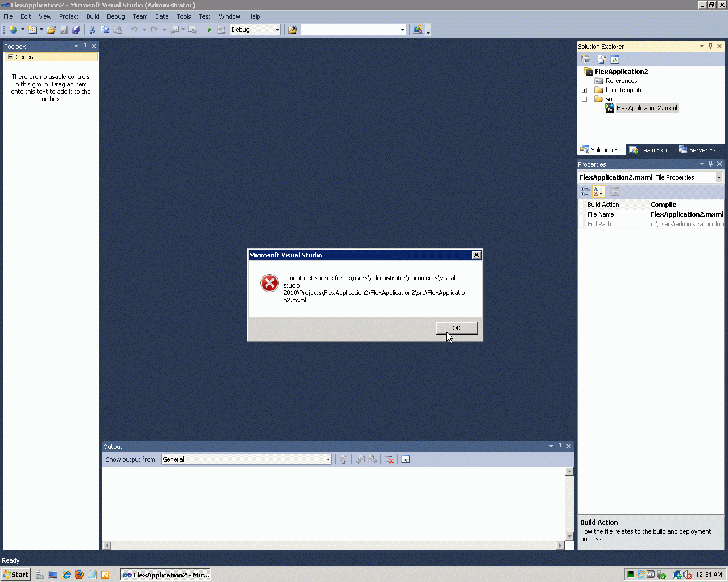Click the Cut scissors icon
The height and width of the screenshot is (582, 728).
(x=92, y=30)
